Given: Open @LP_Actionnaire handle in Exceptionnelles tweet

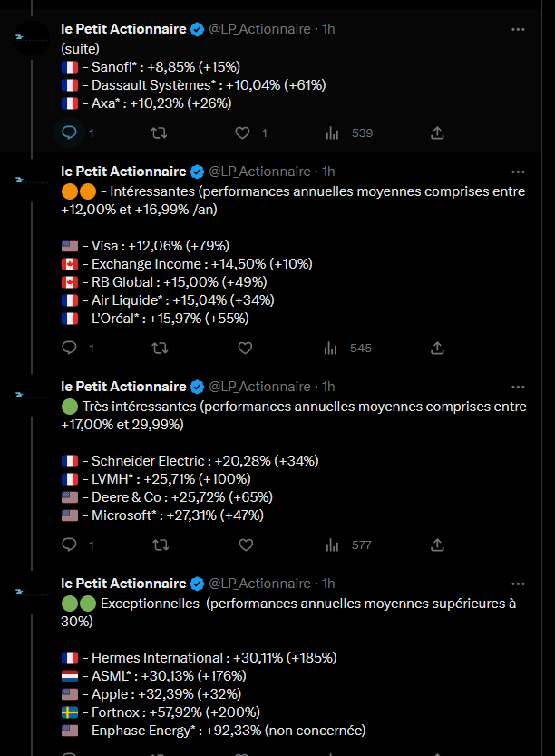Looking at the screenshot, I should coord(259,584).
